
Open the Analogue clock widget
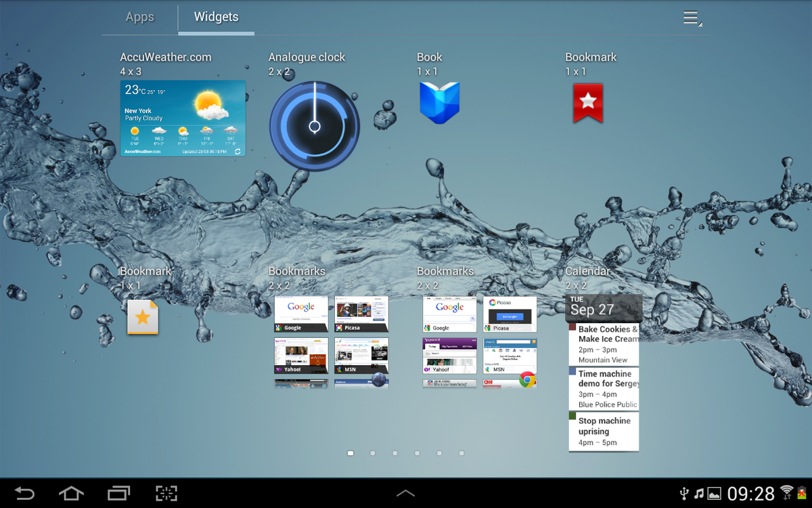[x=314, y=125]
